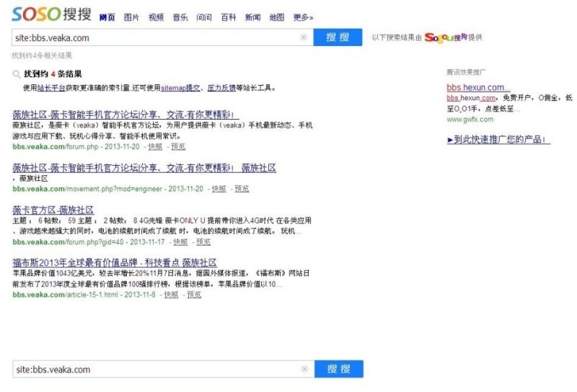Image resolution: width=577 pixels, height=392 pixels.
Task: Click the bbs.veaka.com/article-15-1.html URL text
Action: coord(66,295)
